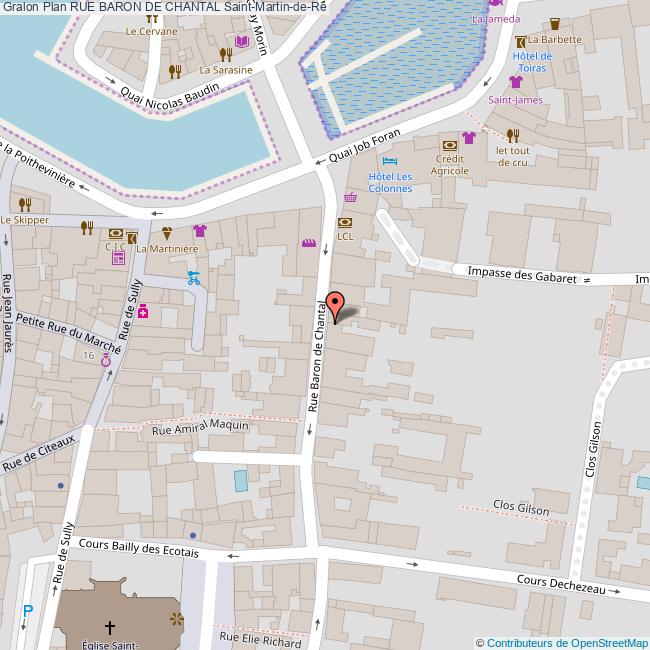Select the LCL bank icon
The height and width of the screenshot is (650, 650).
(x=345, y=222)
